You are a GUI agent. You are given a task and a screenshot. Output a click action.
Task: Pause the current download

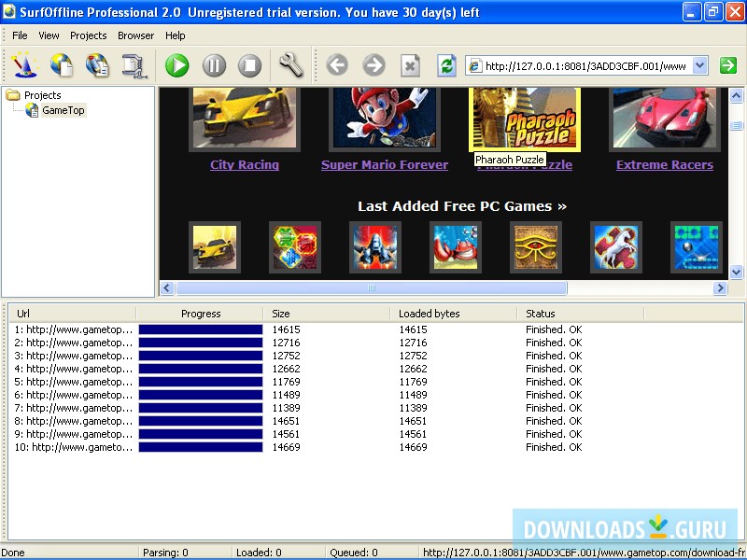pos(212,65)
